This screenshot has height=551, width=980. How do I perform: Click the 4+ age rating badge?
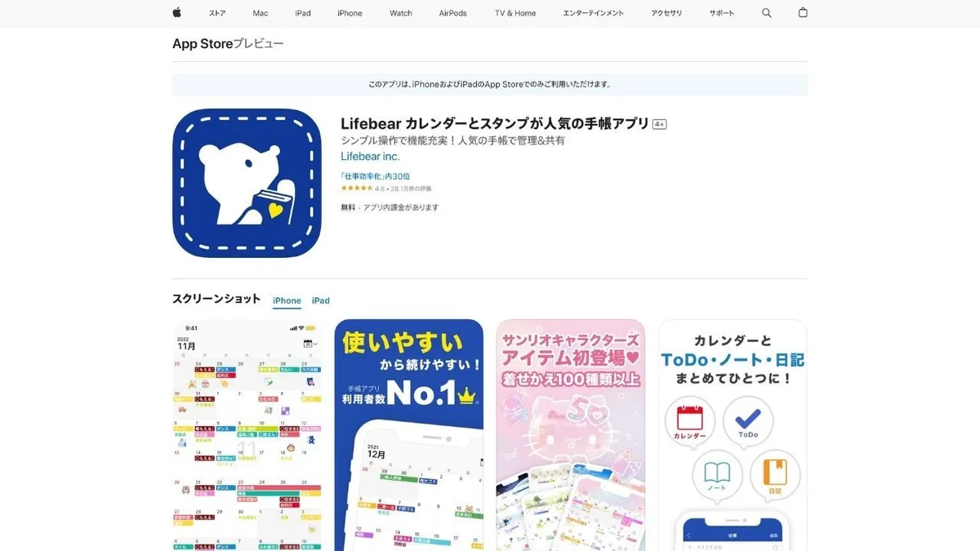point(660,124)
